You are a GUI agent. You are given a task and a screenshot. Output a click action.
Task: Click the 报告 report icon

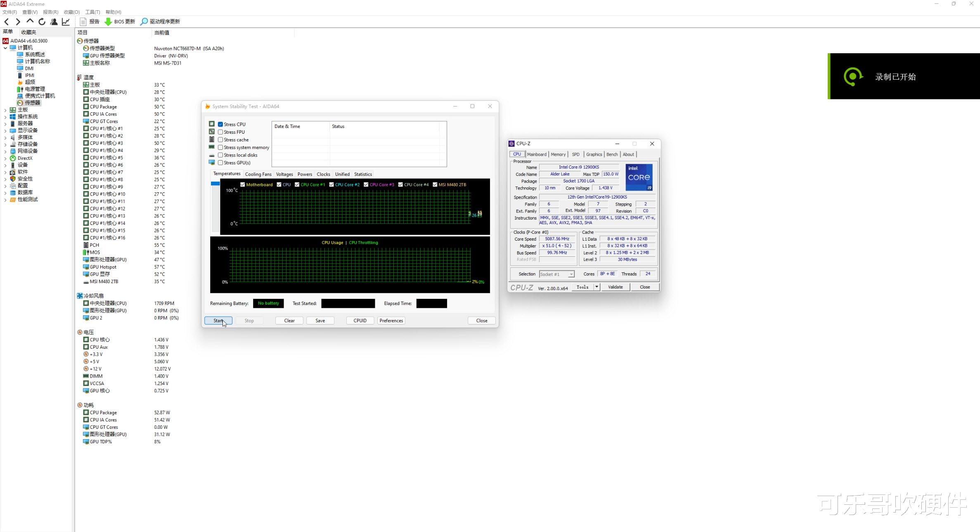tap(83, 21)
